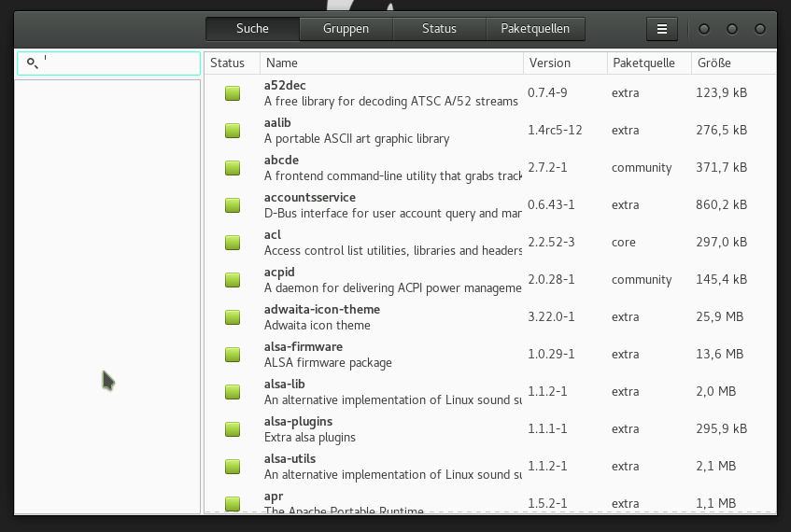Click the green status icon for aalib
791x532 pixels.
tap(233, 131)
